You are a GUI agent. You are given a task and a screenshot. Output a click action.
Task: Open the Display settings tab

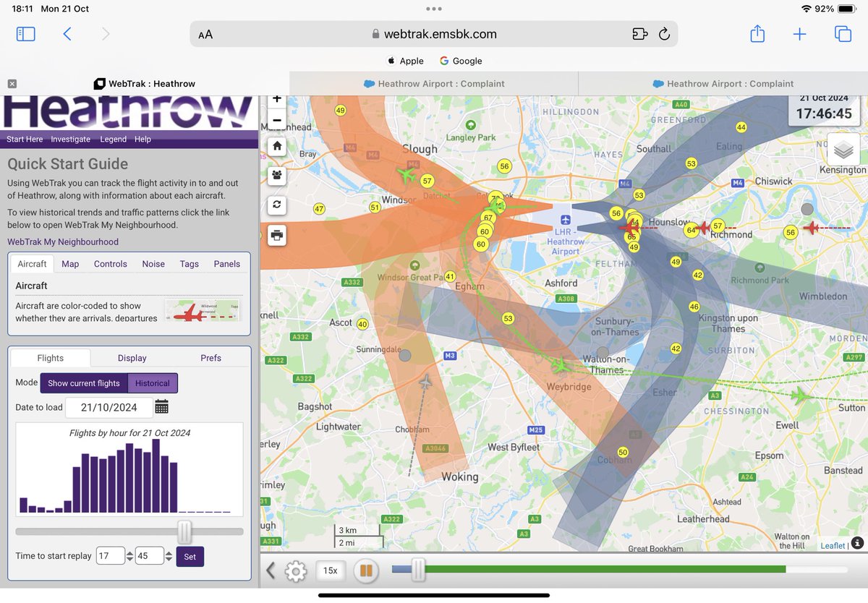pos(132,358)
